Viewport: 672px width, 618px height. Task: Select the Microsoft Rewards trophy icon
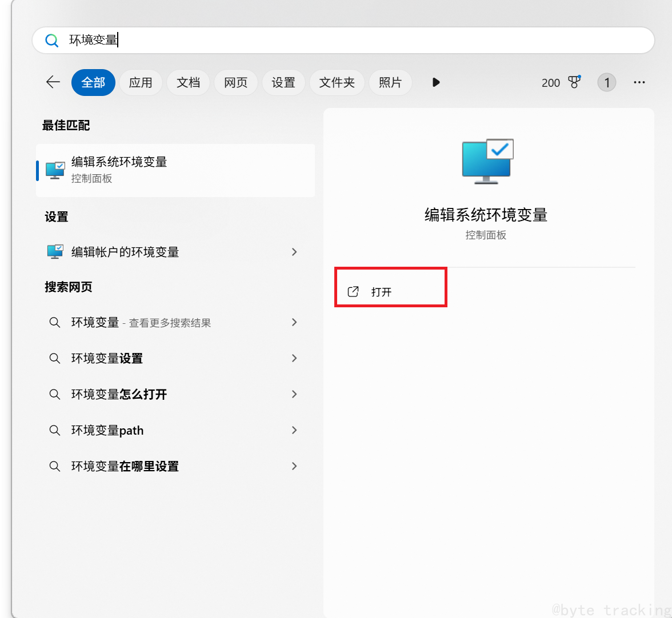click(x=575, y=82)
